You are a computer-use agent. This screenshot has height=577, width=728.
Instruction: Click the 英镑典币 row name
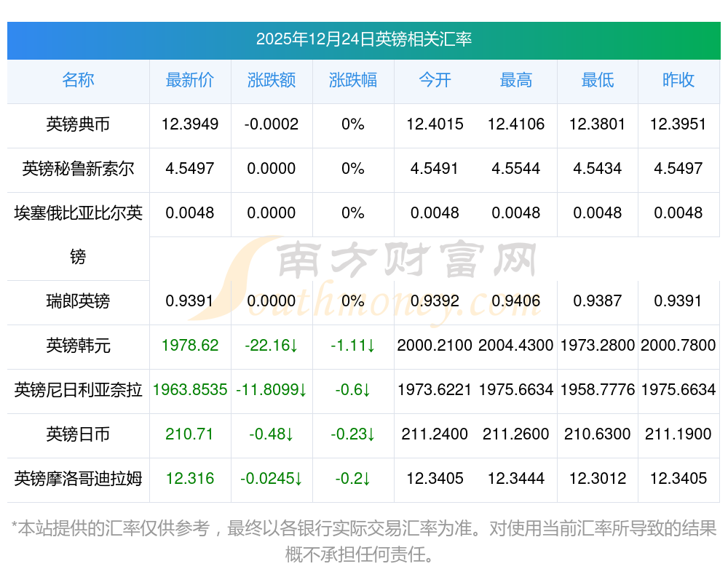[78, 124]
